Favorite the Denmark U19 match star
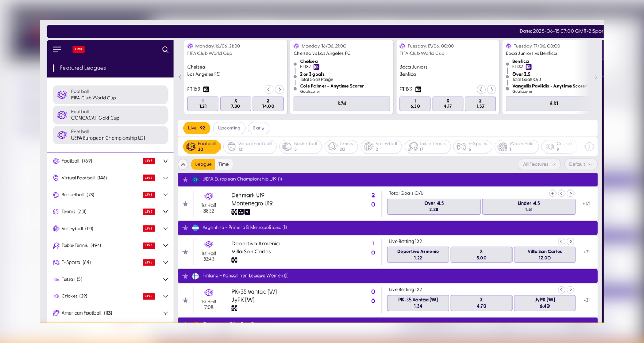Screen dimensions: 644x343 pos(185,204)
